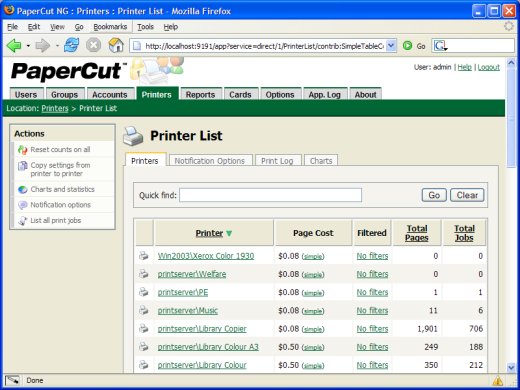This screenshot has height=390, width=520.
Task: Click in the Quick find text field
Action: [x=270, y=195]
